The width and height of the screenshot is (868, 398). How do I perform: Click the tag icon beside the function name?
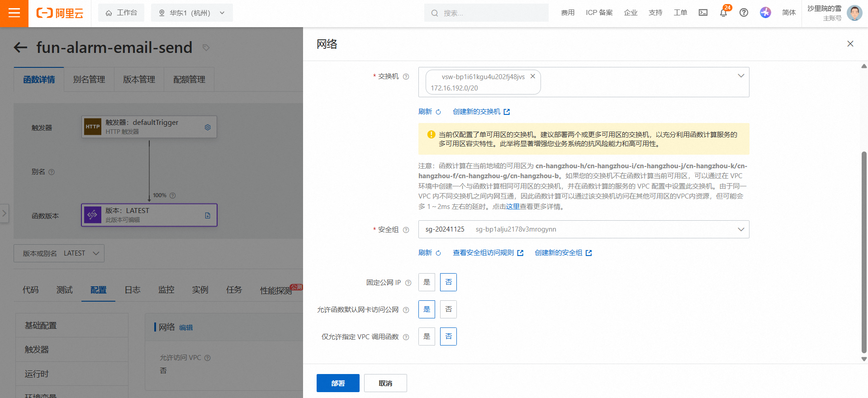[x=206, y=47]
